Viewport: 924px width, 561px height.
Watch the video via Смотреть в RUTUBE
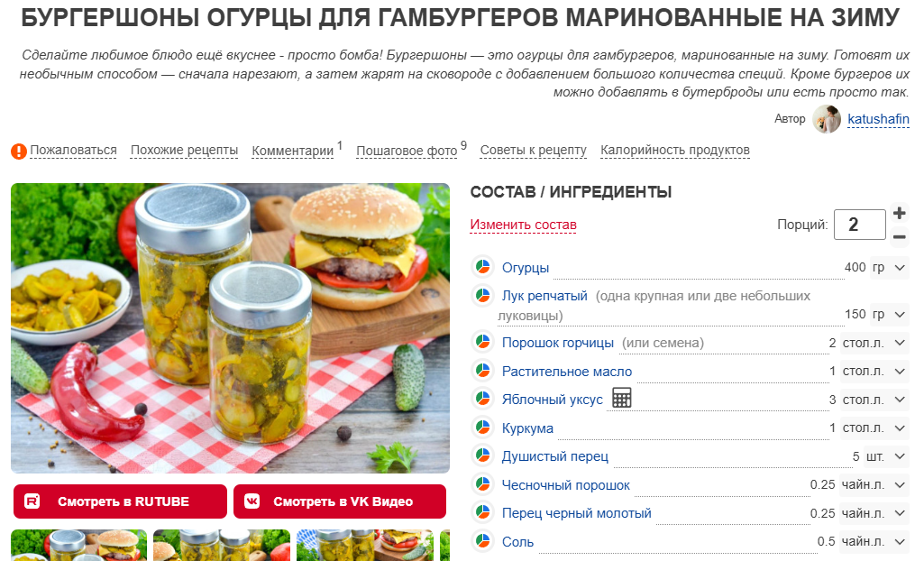pyautogui.click(x=120, y=501)
